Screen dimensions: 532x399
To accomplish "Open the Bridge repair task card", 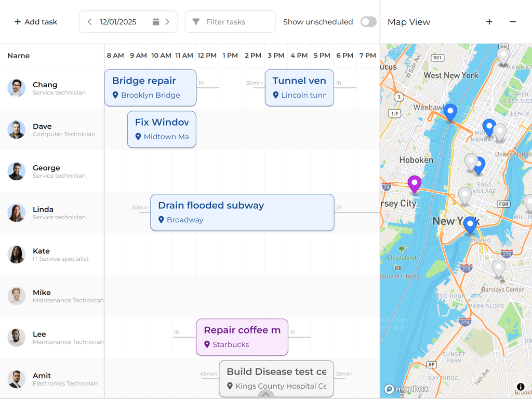I will [x=150, y=88].
